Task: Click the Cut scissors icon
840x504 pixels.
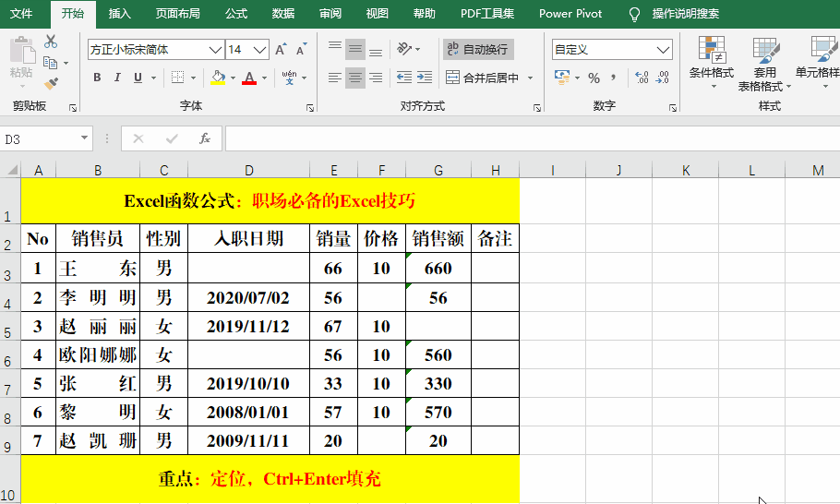Action: tap(51, 42)
